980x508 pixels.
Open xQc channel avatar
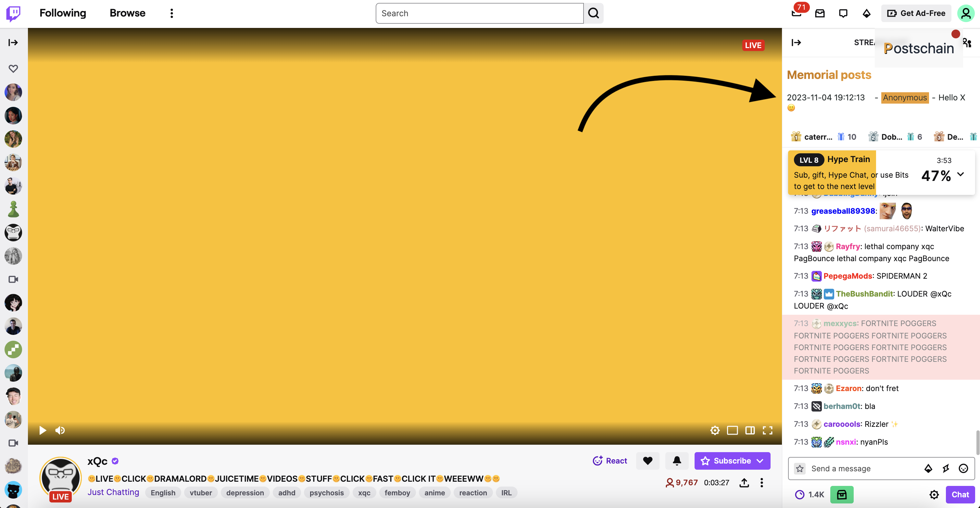pyautogui.click(x=60, y=478)
